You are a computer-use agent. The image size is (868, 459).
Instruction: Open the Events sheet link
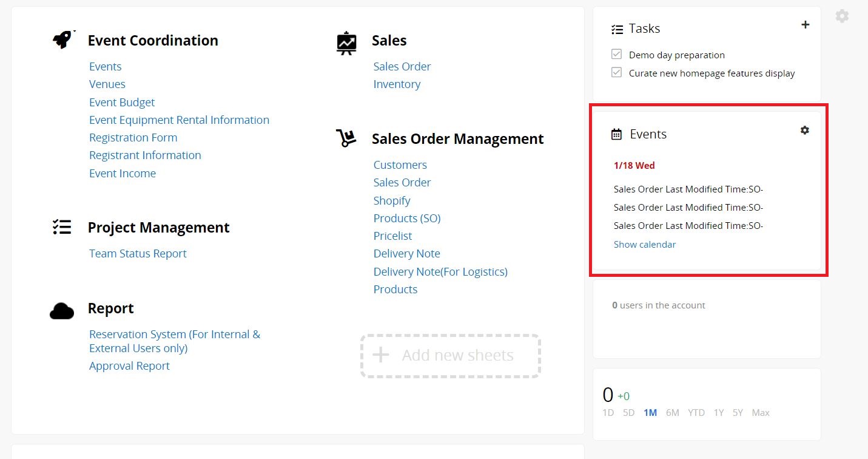click(x=106, y=67)
